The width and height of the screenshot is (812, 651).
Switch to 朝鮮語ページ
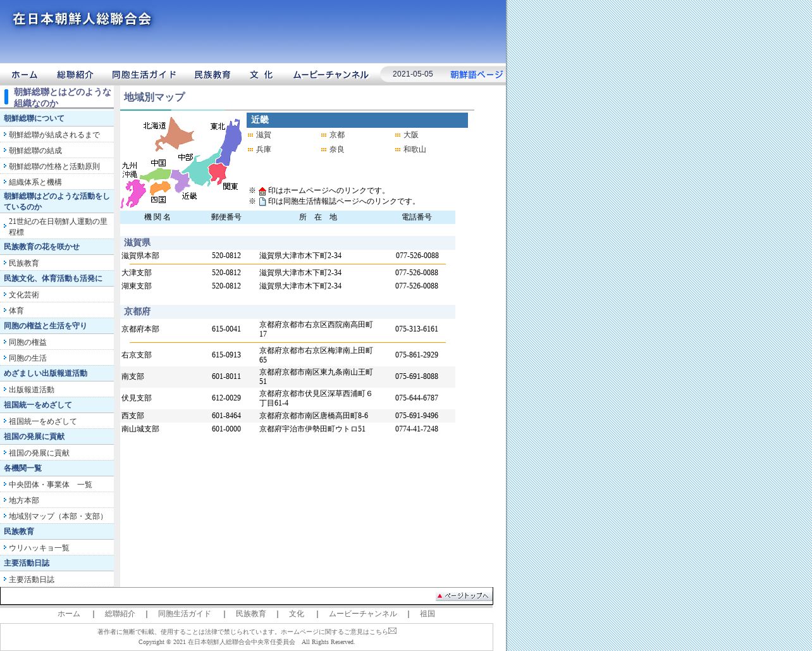coord(477,75)
